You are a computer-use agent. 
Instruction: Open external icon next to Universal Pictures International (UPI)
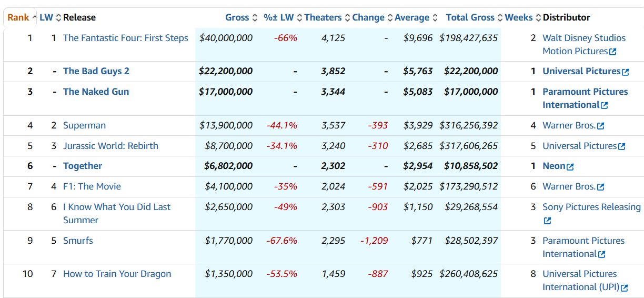pos(625,287)
